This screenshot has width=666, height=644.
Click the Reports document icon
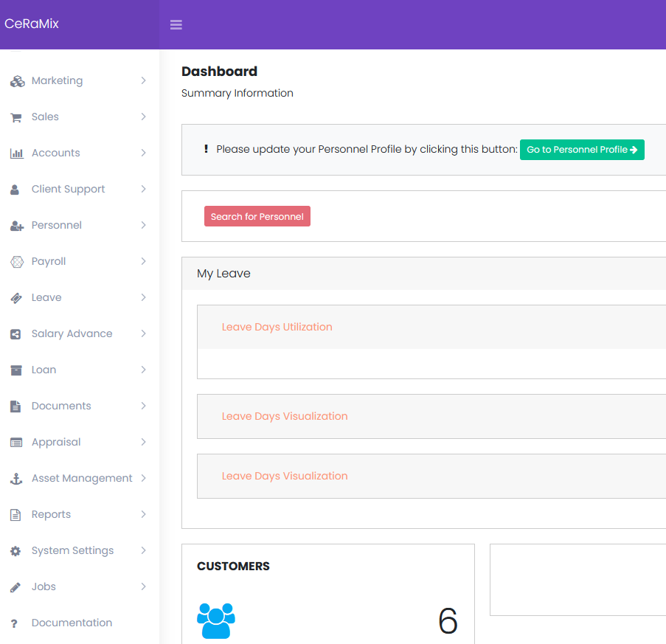(15, 515)
